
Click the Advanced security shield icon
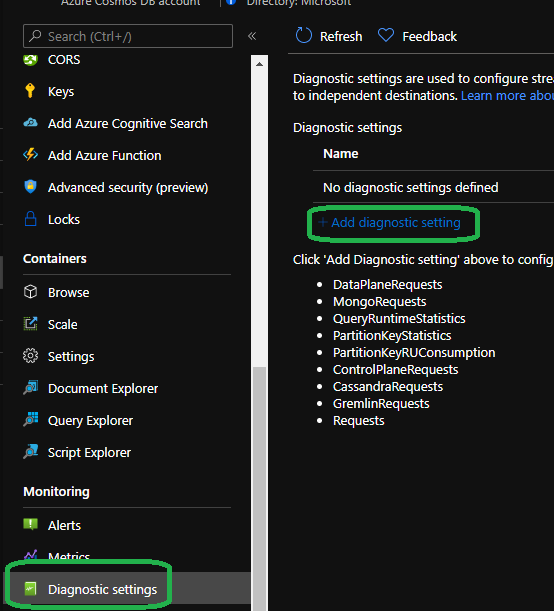coord(30,187)
